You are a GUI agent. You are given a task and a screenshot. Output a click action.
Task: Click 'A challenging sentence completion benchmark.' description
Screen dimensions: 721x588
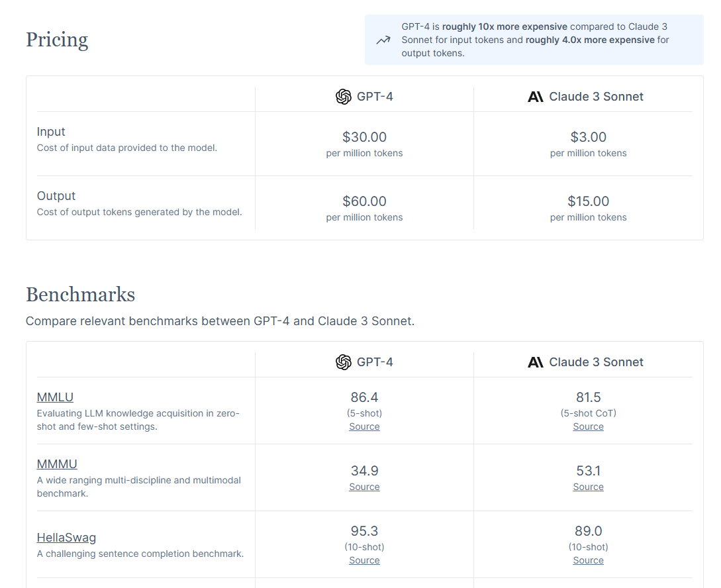(140, 554)
